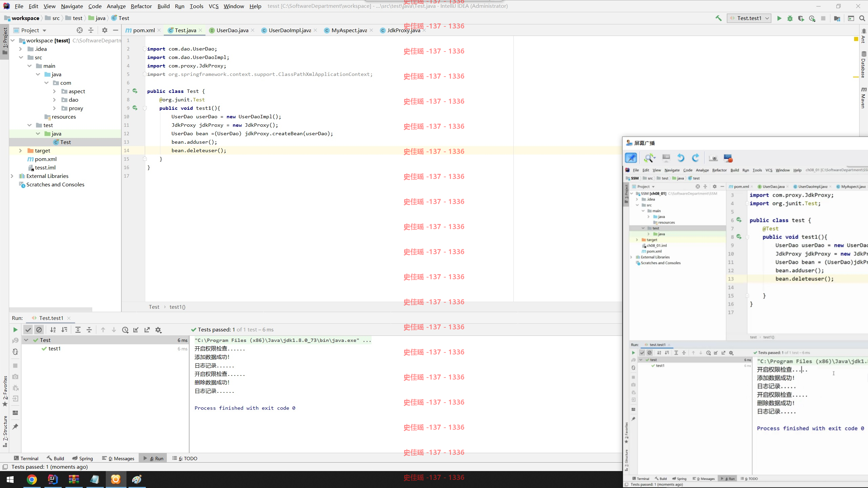Click the Windows Start button
Viewport: 868px width, 488px height.
(10, 479)
